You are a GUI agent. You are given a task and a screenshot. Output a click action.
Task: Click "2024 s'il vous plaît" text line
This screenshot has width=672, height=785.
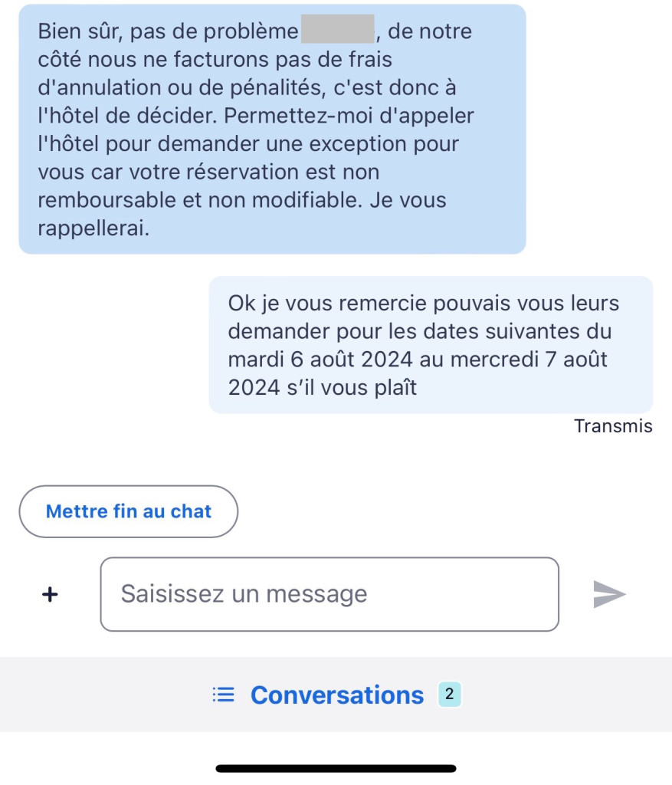click(323, 387)
